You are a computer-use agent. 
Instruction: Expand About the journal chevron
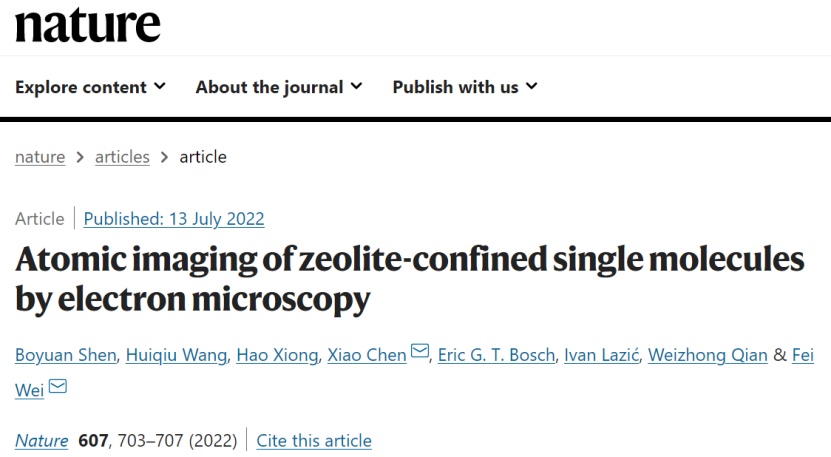point(356,86)
